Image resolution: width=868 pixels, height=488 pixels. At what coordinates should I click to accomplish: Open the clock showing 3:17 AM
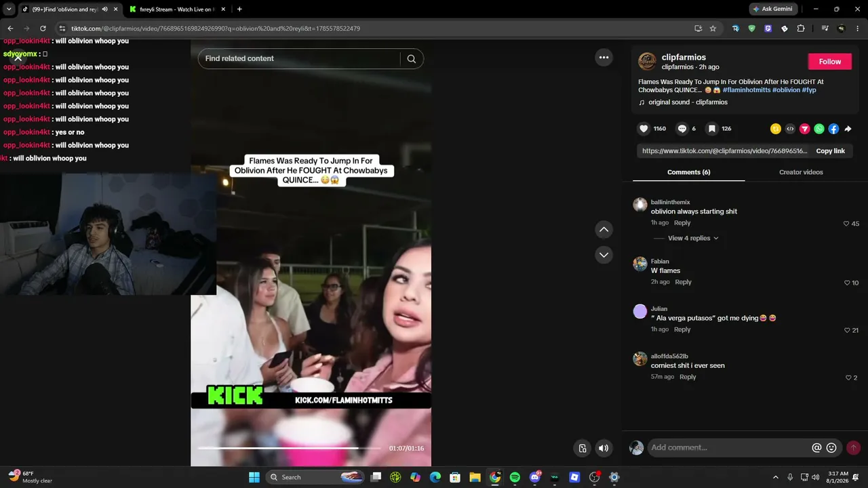pyautogui.click(x=838, y=477)
